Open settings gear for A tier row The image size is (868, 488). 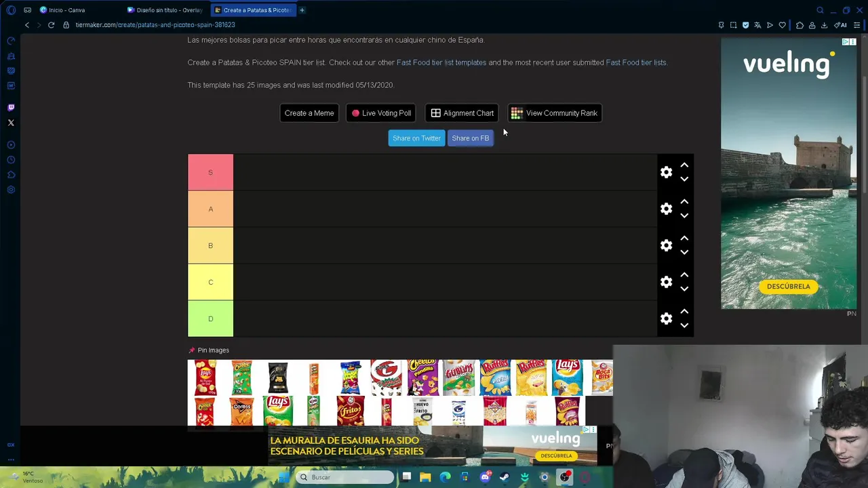(666, 209)
